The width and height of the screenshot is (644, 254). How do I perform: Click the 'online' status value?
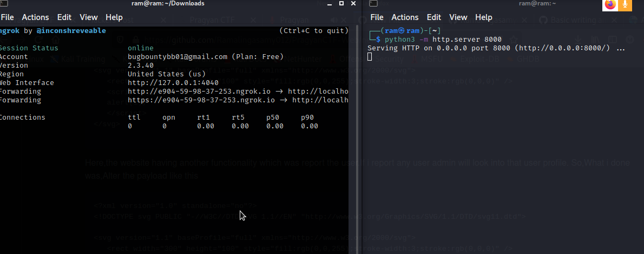[141, 48]
